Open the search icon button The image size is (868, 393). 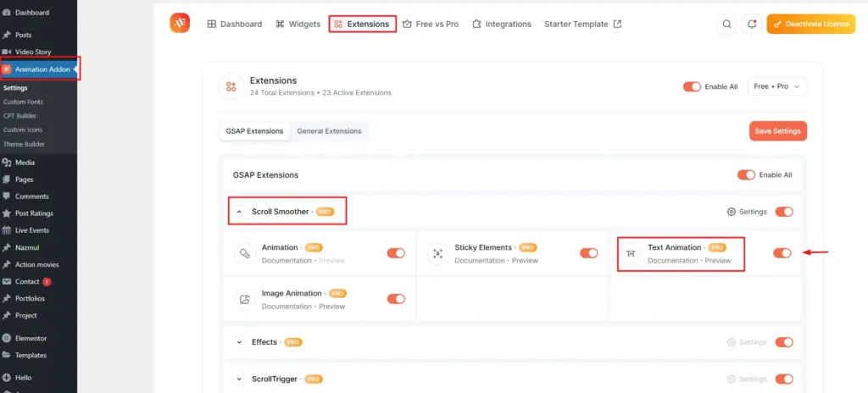(726, 24)
